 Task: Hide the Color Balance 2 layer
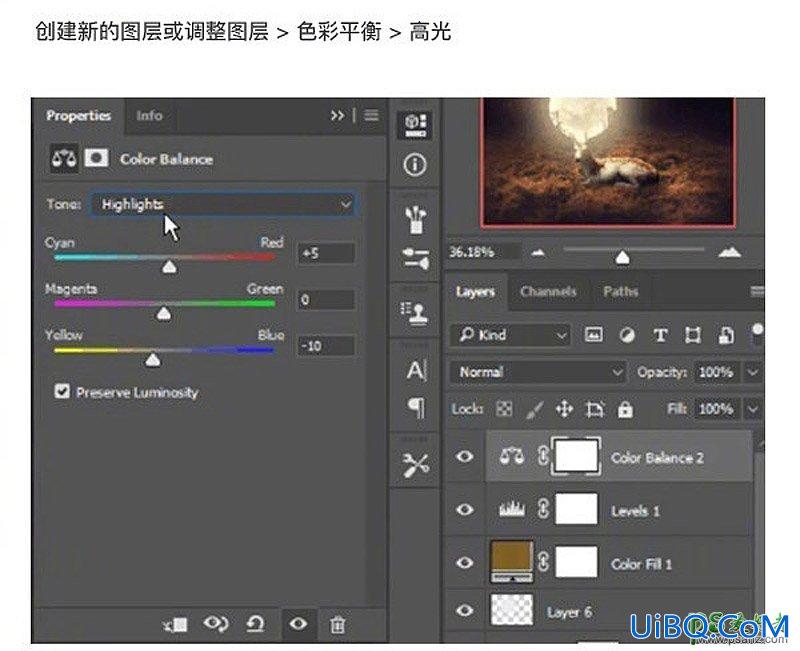(x=464, y=456)
